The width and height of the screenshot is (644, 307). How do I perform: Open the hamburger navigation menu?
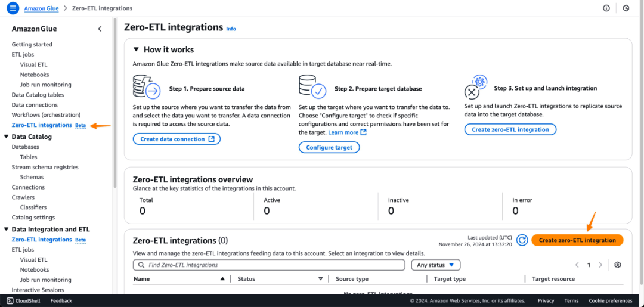13,8
